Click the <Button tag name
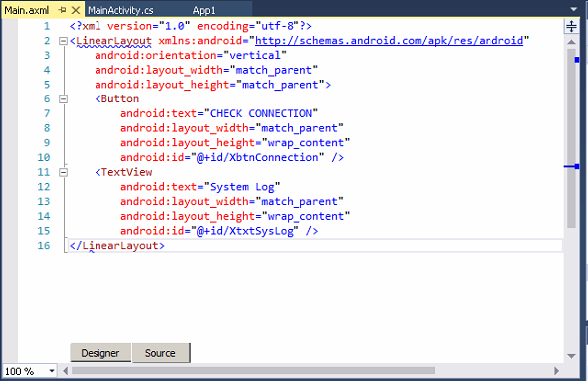Image resolution: width=588 pixels, height=381 pixels. pyautogui.click(x=120, y=99)
